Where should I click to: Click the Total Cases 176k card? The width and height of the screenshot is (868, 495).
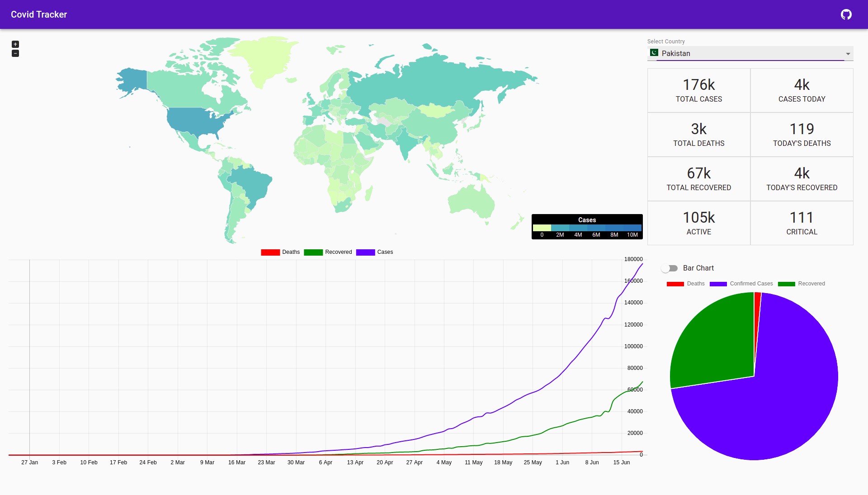(x=698, y=90)
